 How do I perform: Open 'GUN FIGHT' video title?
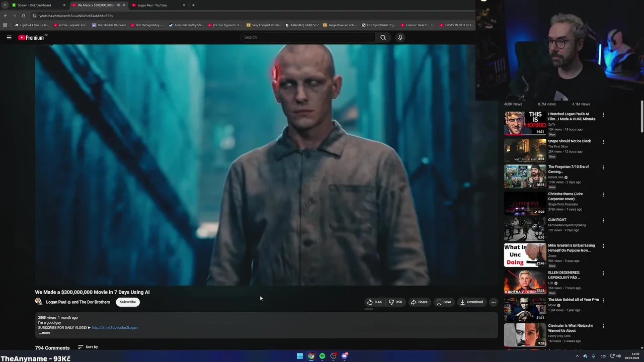tap(557, 220)
